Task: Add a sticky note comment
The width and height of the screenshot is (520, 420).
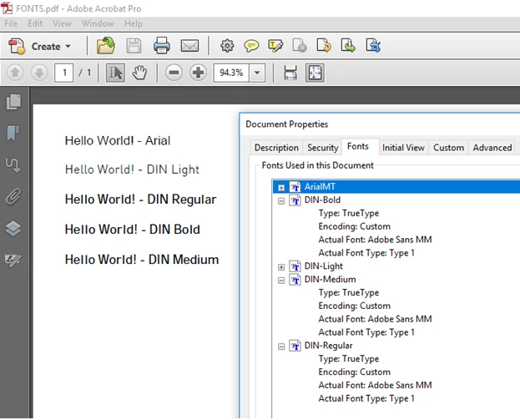Action: [x=251, y=45]
